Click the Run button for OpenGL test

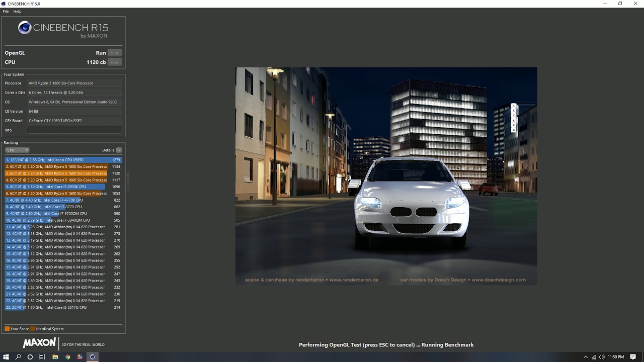point(114,53)
